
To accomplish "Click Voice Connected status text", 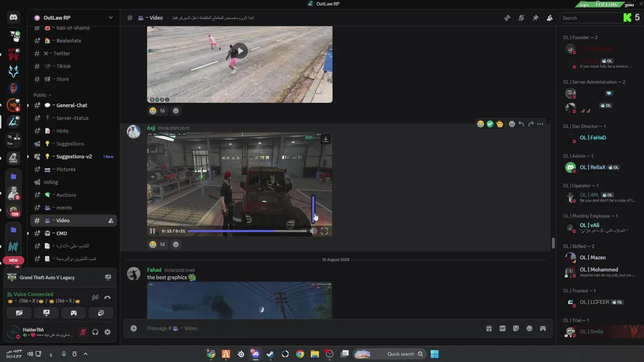I will click(33, 294).
